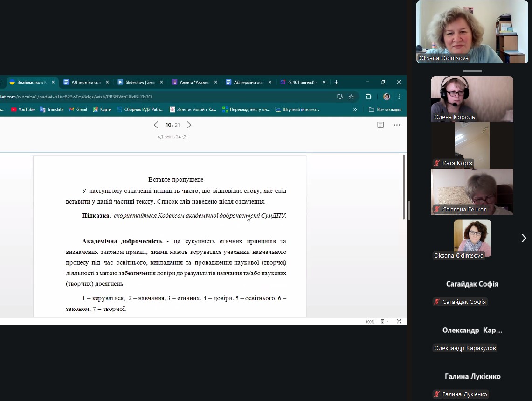Open the new tab plus button

click(x=336, y=82)
